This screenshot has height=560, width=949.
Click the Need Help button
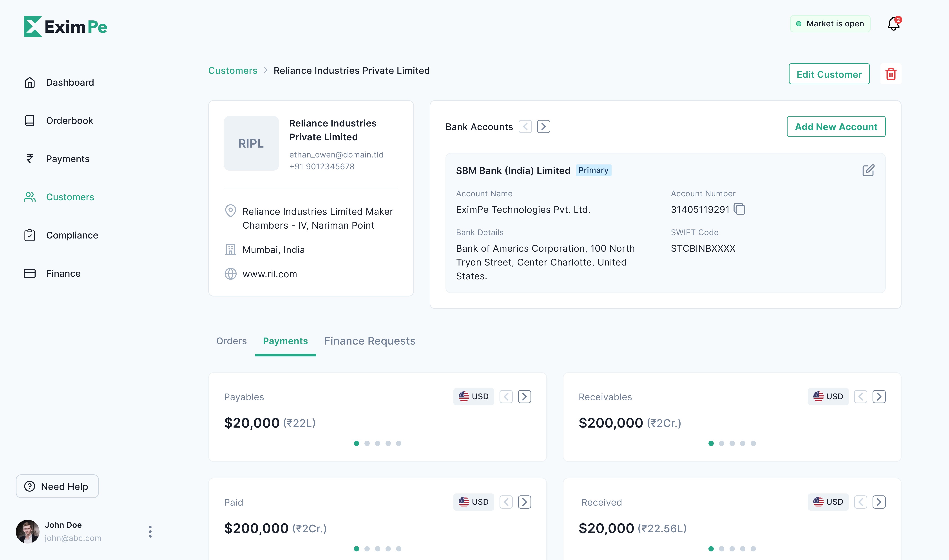click(57, 486)
